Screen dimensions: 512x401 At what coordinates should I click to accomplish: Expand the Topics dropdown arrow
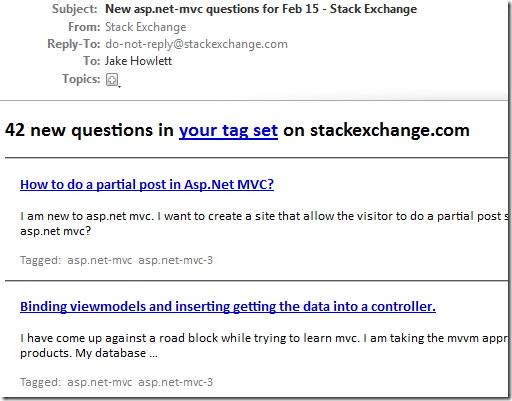coord(119,87)
